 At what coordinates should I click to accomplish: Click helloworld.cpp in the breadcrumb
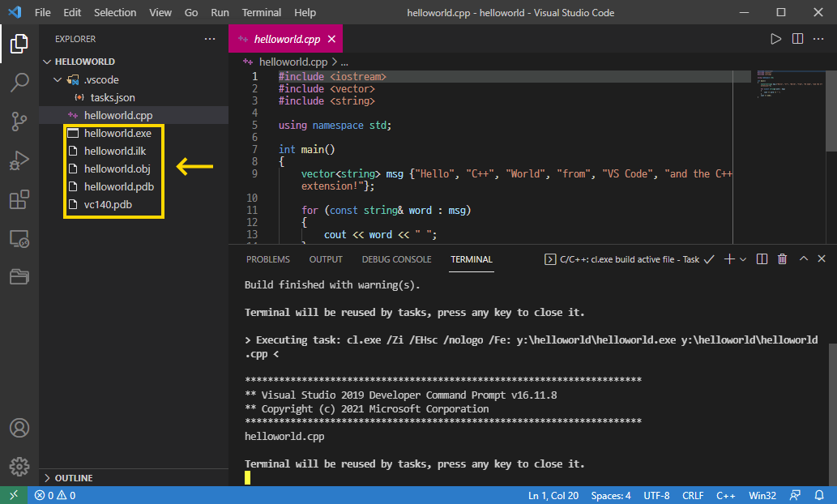point(293,62)
